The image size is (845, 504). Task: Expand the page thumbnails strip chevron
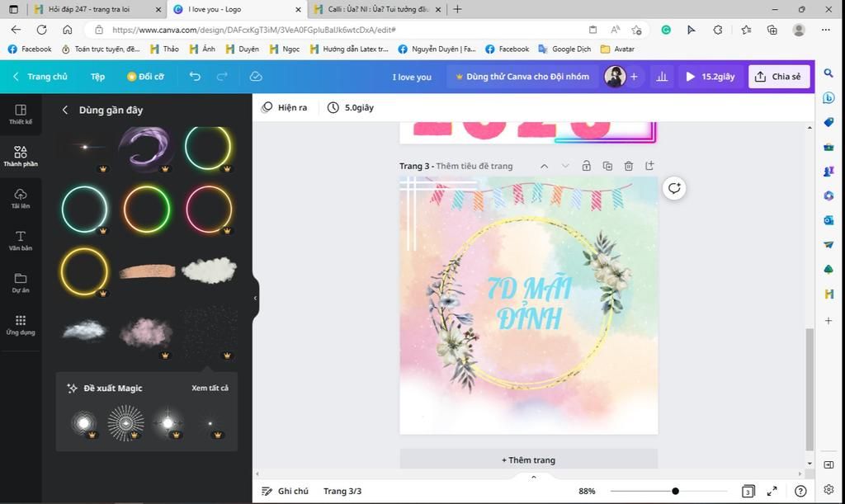pos(534,477)
